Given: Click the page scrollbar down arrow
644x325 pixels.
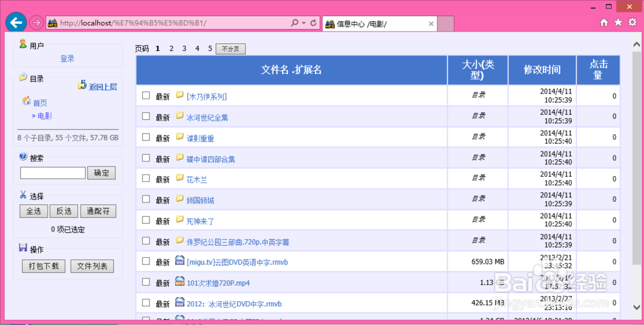Looking at the screenshot, I should tap(637, 307).
